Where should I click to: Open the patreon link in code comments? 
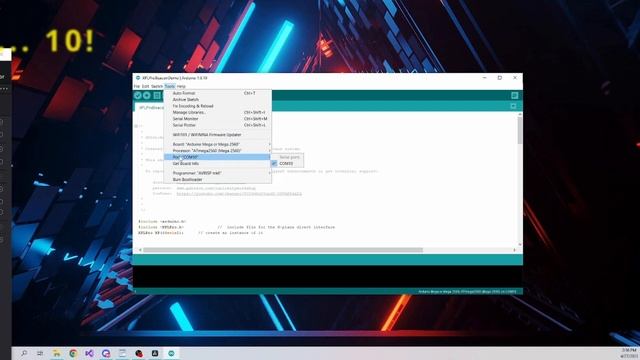pos(216,189)
